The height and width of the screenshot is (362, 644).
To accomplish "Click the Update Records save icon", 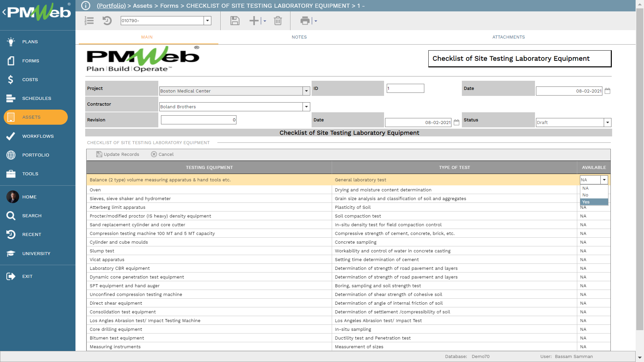I will click(99, 154).
